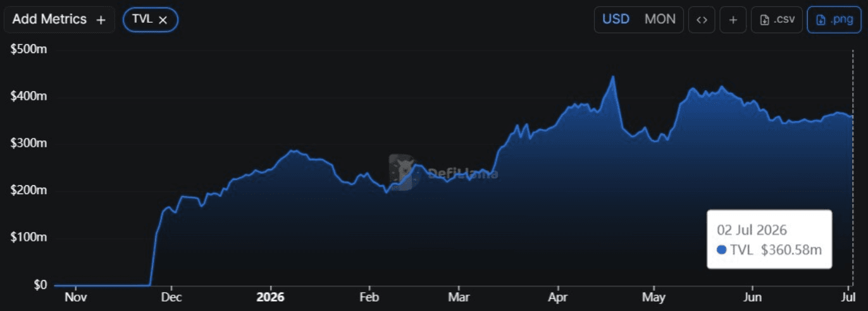Click the Add Metrics button
The width and height of the screenshot is (868, 311).
tap(59, 19)
